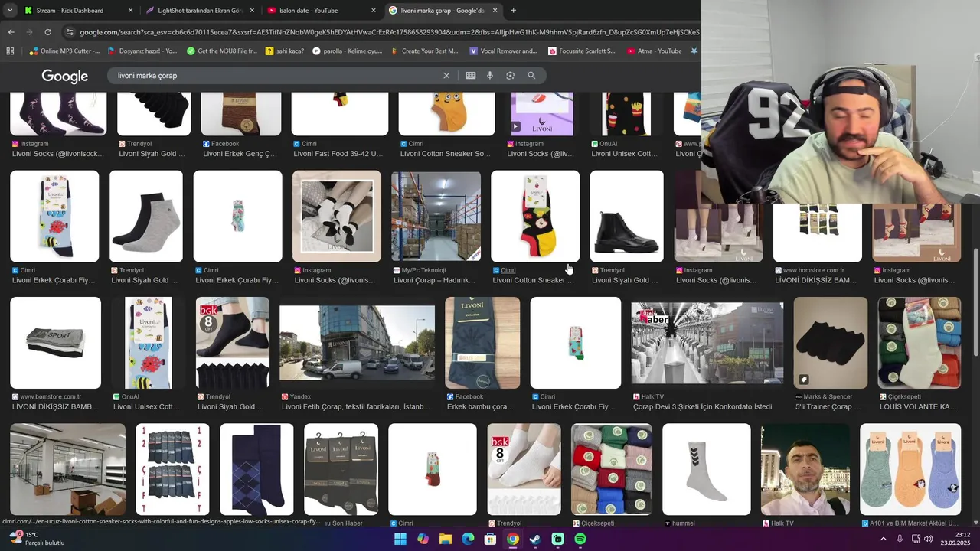Open File Explorer from the taskbar

(x=445, y=540)
